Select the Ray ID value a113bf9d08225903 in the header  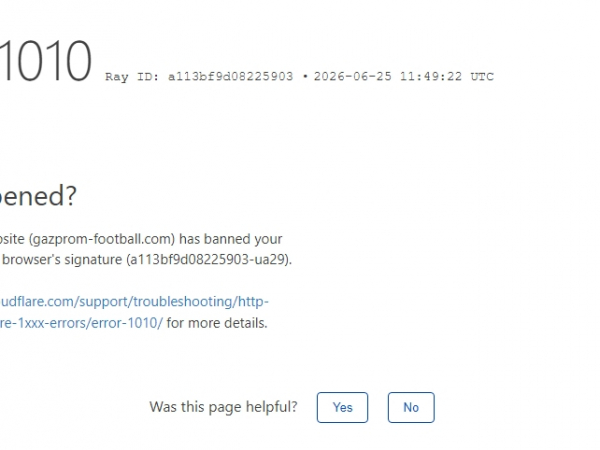(230, 77)
